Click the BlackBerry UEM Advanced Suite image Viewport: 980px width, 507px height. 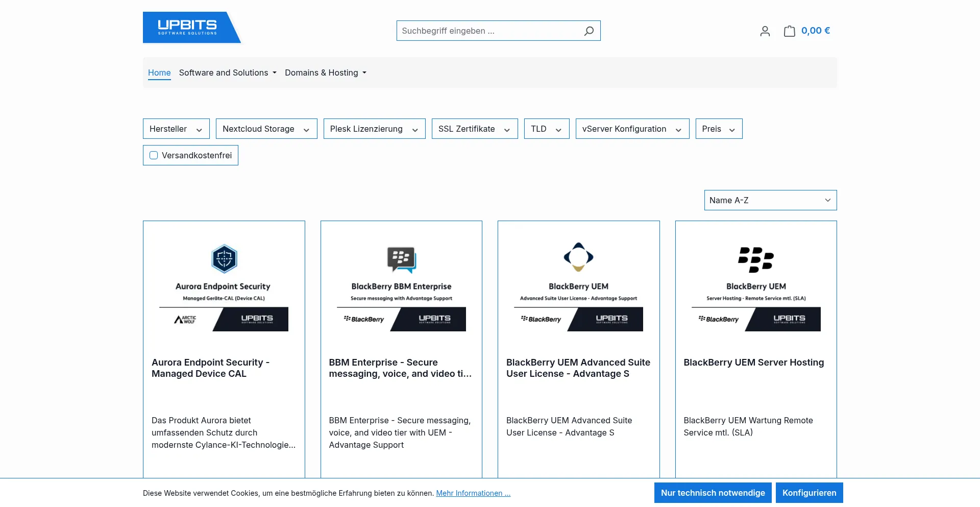coord(578,286)
